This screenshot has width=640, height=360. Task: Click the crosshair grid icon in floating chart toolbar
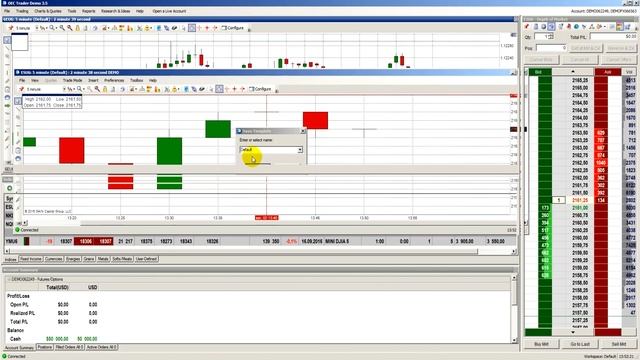click(x=219, y=89)
